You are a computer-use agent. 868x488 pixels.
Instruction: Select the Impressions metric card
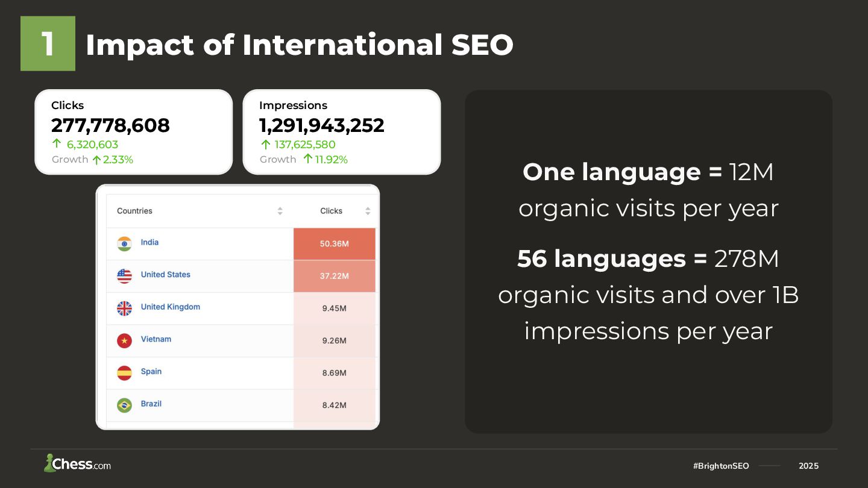(x=341, y=132)
